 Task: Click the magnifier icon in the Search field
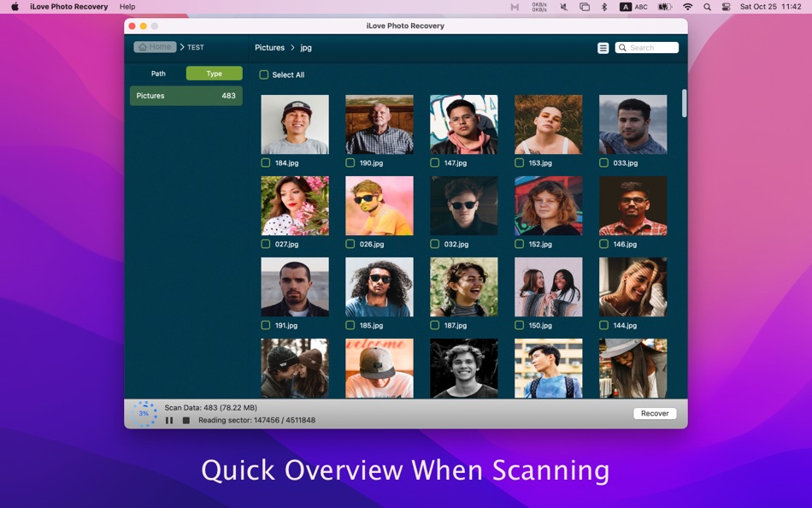click(x=622, y=47)
